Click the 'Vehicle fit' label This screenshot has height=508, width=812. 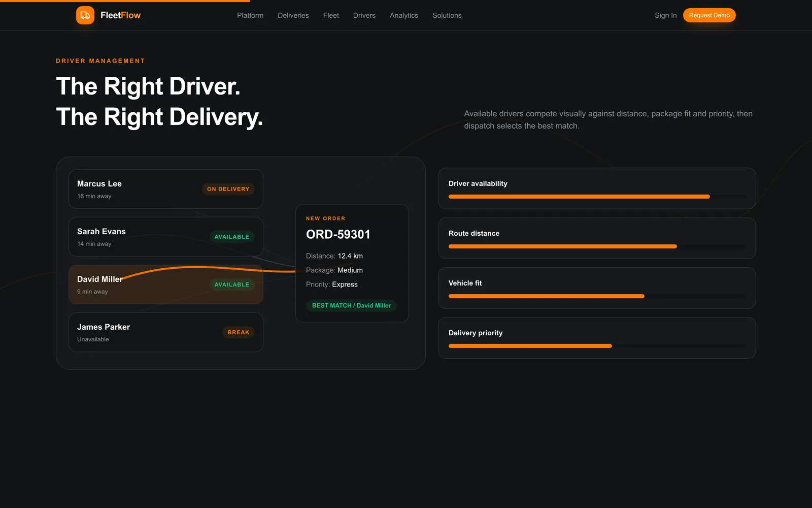point(465,283)
